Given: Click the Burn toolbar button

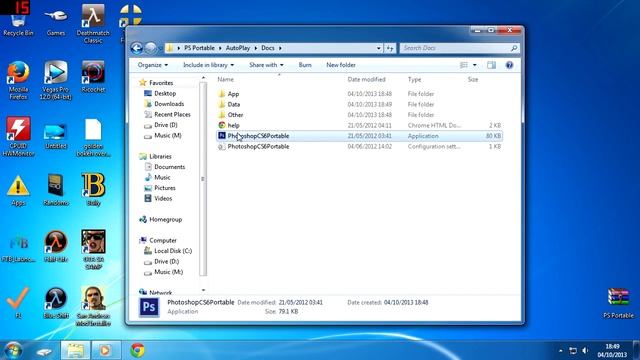Looking at the screenshot, I should [305, 65].
